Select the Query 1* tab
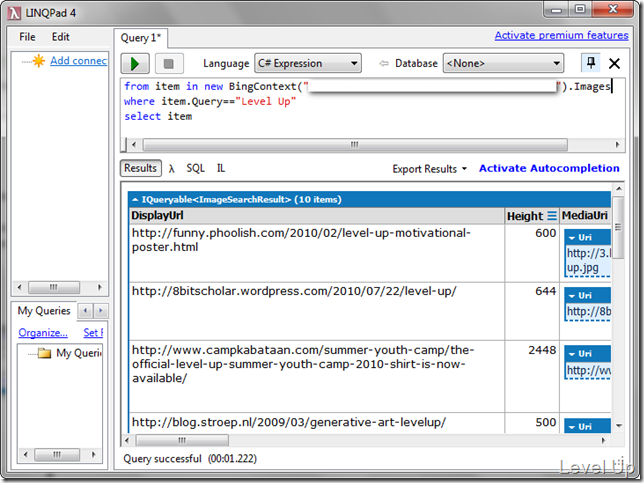 [141, 38]
